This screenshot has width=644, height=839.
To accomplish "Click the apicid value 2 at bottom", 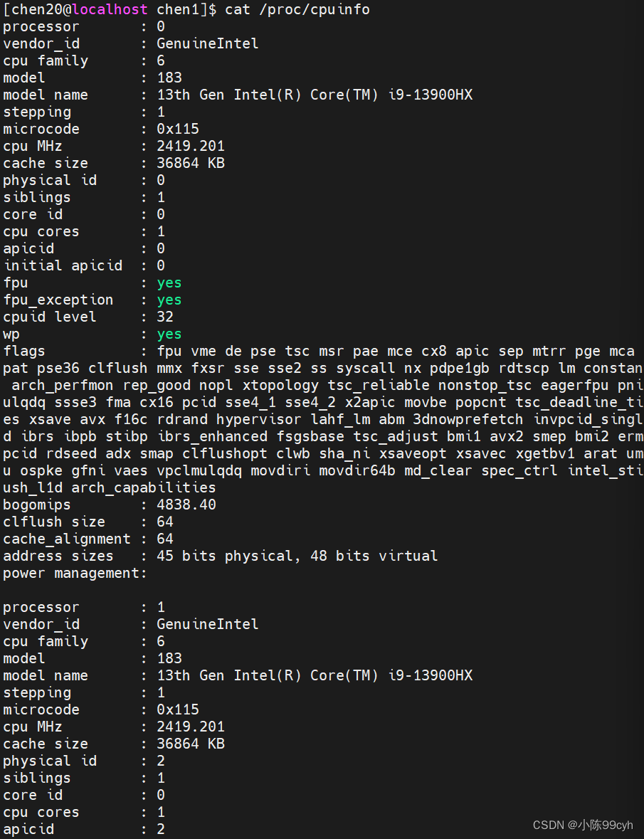I will [x=161, y=829].
